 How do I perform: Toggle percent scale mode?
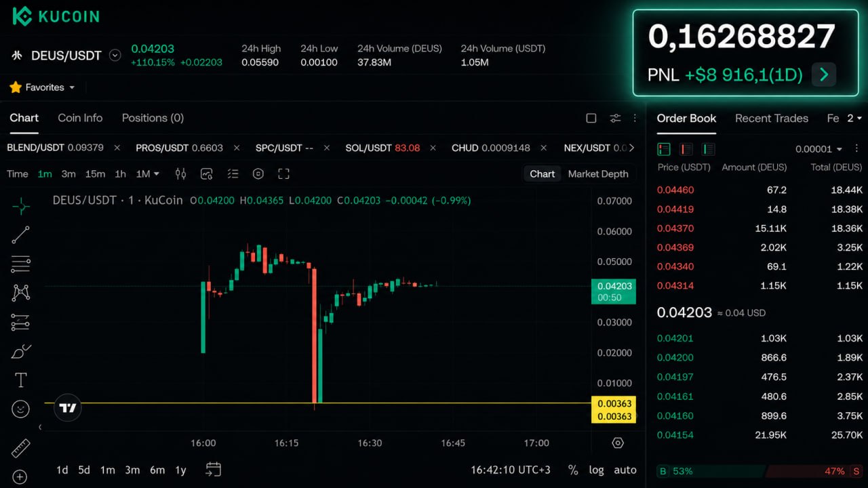[573, 470]
